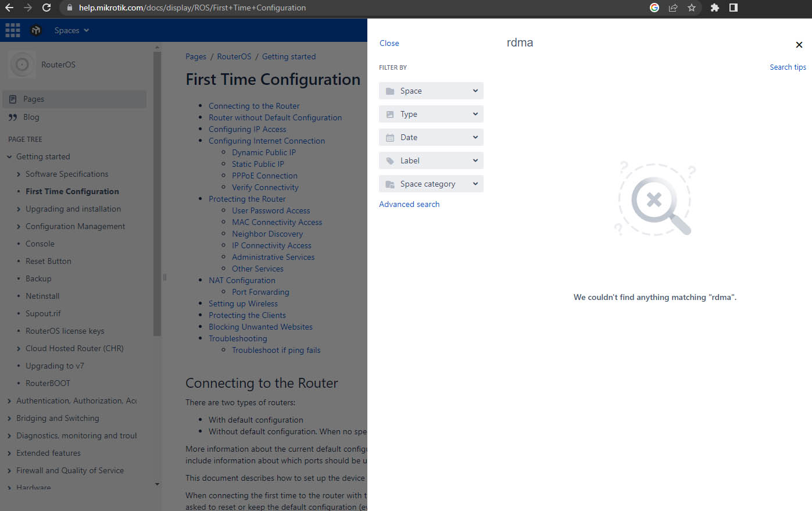812x511 pixels.
Task: Open Console in the page tree
Action: tap(40, 244)
